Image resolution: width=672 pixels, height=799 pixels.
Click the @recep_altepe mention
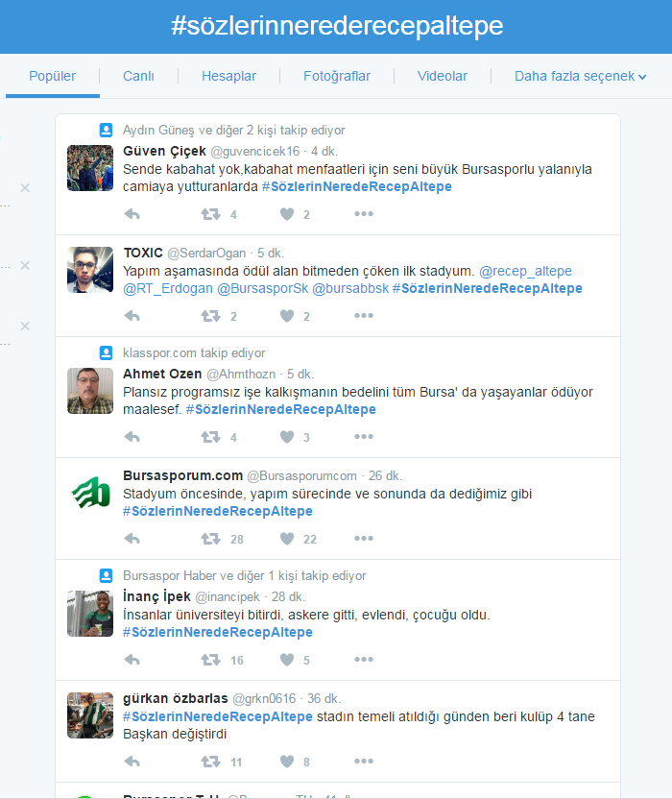(x=525, y=271)
